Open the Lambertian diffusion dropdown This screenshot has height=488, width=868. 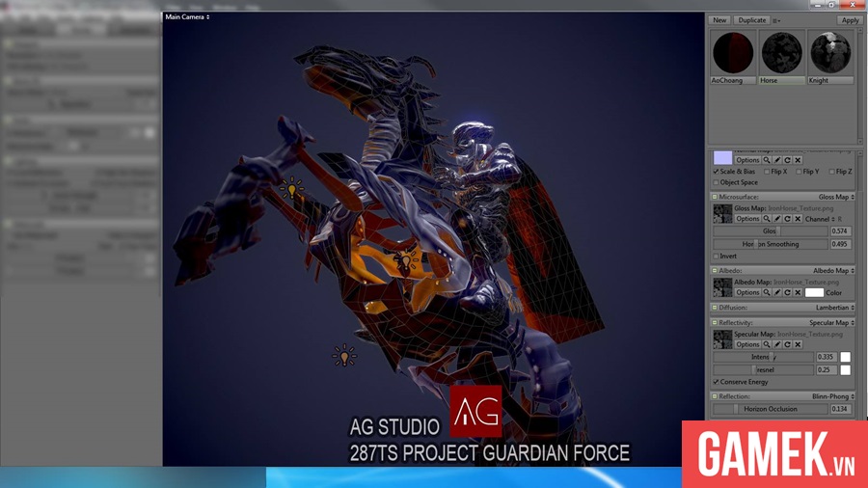pyautogui.click(x=835, y=308)
